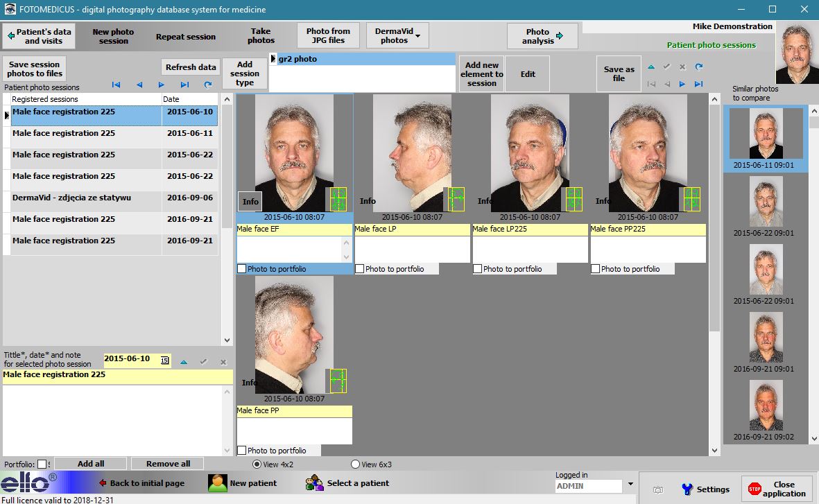Jump to first element with arrow under Save as file icons
Viewport: 819px width, 504px height.
click(651, 84)
